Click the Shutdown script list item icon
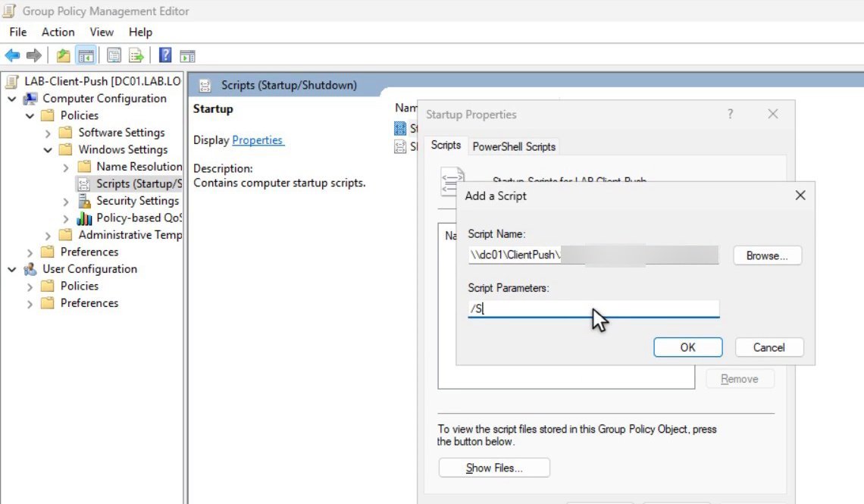Image resolution: width=864 pixels, height=504 pixels. (x=400, y=146)
